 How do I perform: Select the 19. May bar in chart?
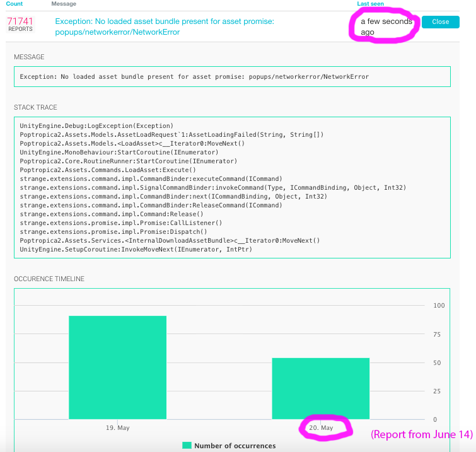pyautogui.click(x=117, y=368)
